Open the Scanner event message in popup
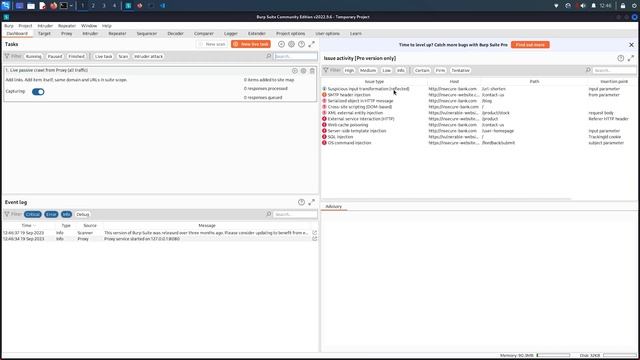The height and width of the screenshot is (360, 640). [x=314, y=233]
